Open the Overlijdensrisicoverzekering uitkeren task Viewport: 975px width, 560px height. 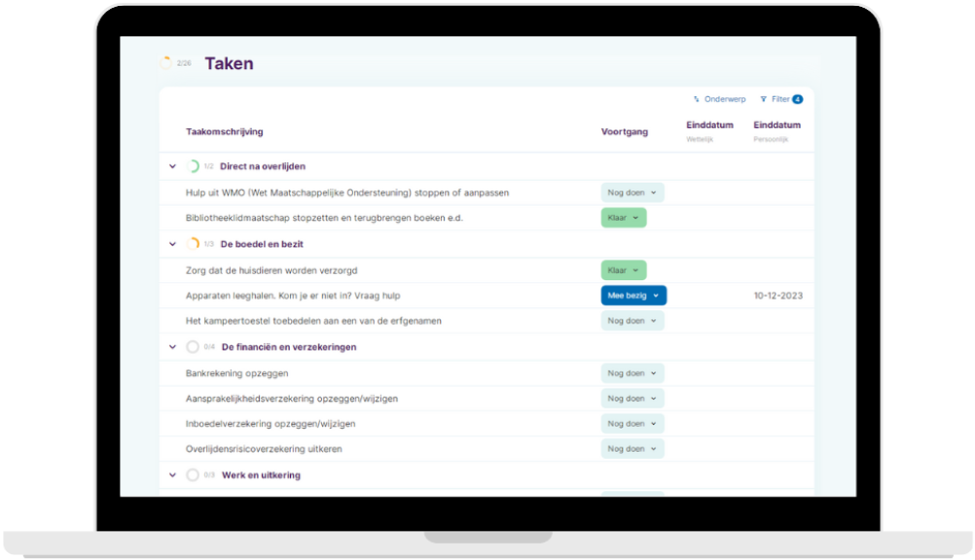click(264, 449)
